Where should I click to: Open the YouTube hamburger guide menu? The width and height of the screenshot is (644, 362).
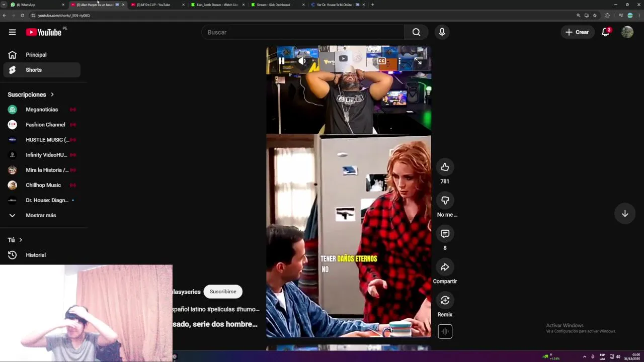(12, 32)
